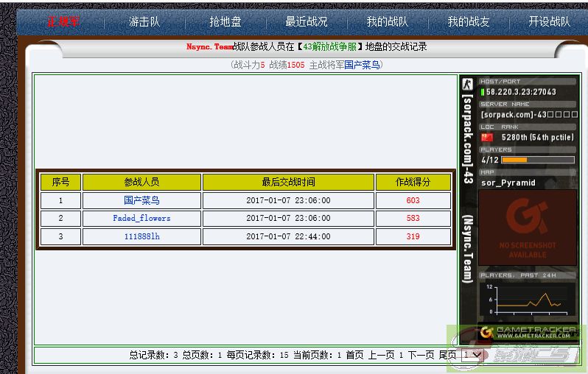Screen dimensions: 588x374
Task: Open the 抢地盘 menu item
Action: pos(225,21)
